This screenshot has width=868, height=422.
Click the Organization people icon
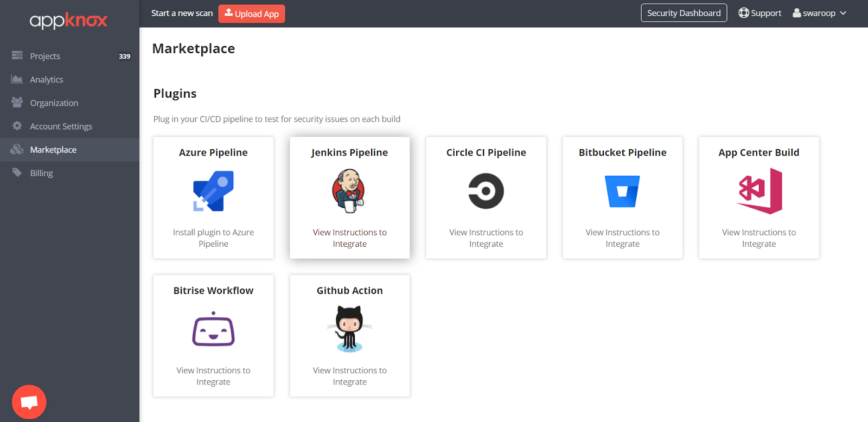(17, 102)
